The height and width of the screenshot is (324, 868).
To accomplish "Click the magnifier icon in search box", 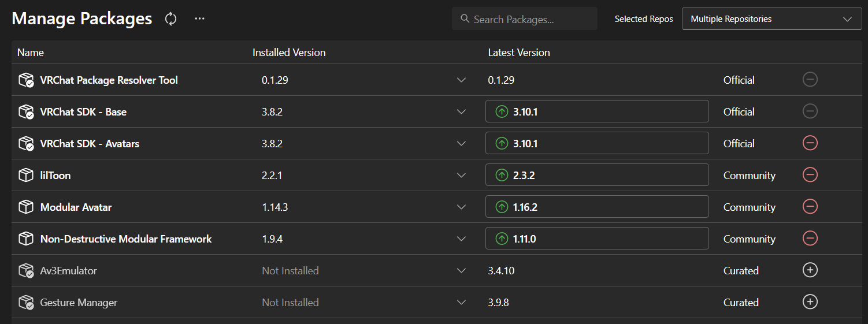I will coord(465,19).
